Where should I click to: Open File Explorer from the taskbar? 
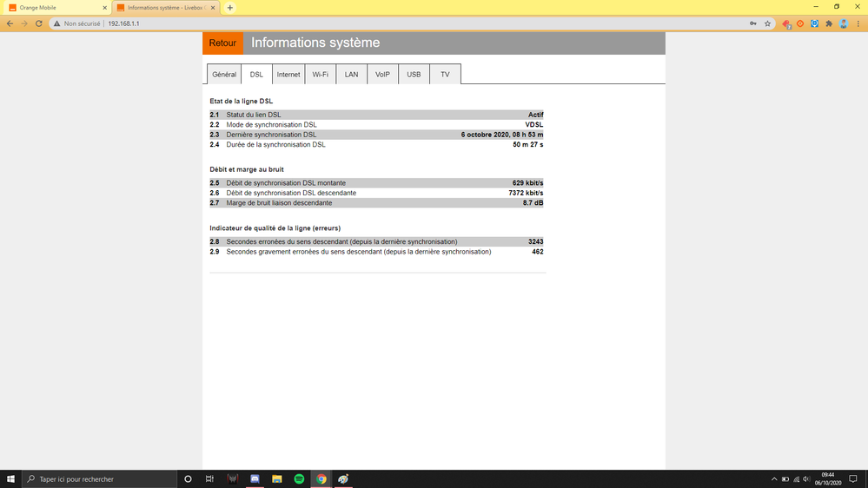tap(277, 479)
